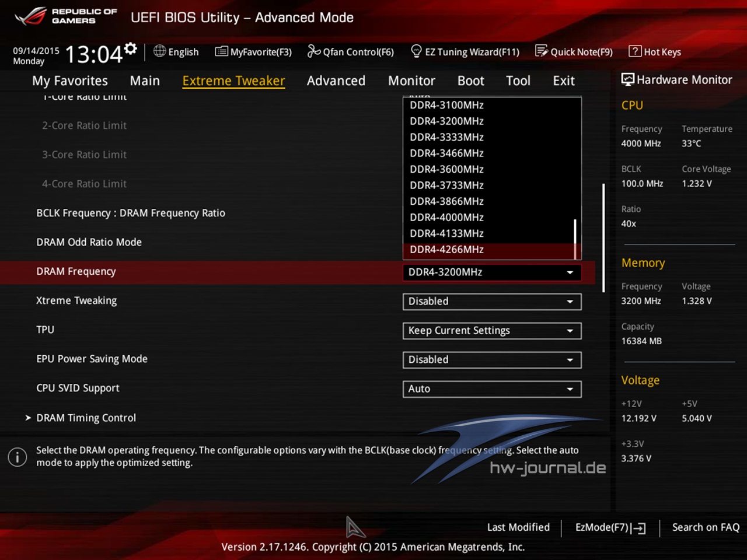Viewport: 747px width, 560px height.
Task: Open the My Favorites tab
Action: (x=70, y=80)
